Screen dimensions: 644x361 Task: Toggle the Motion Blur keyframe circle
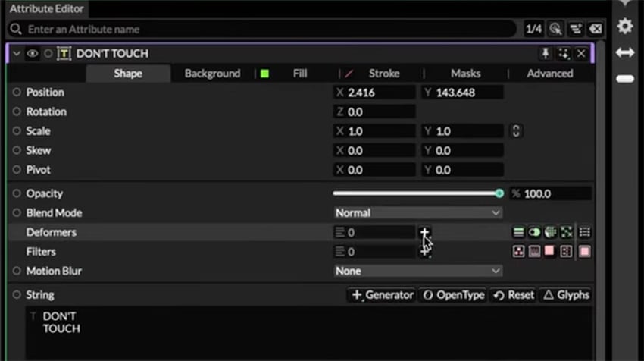pyautogui.click(x=17, y=271)
